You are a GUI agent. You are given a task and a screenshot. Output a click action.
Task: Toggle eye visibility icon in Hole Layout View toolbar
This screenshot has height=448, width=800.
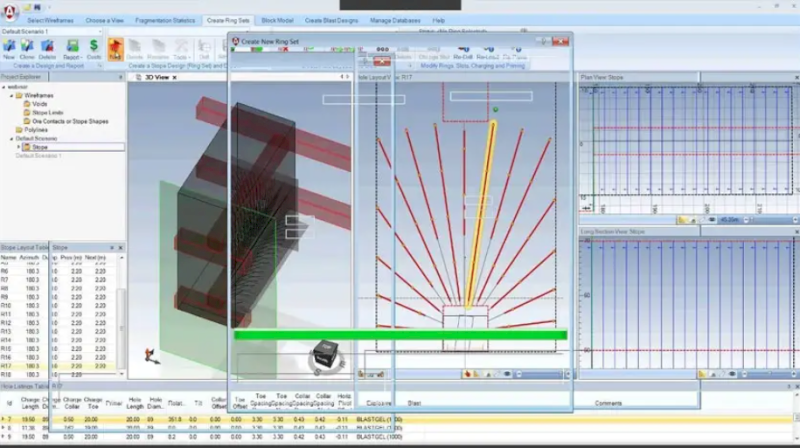click(507, 374)
